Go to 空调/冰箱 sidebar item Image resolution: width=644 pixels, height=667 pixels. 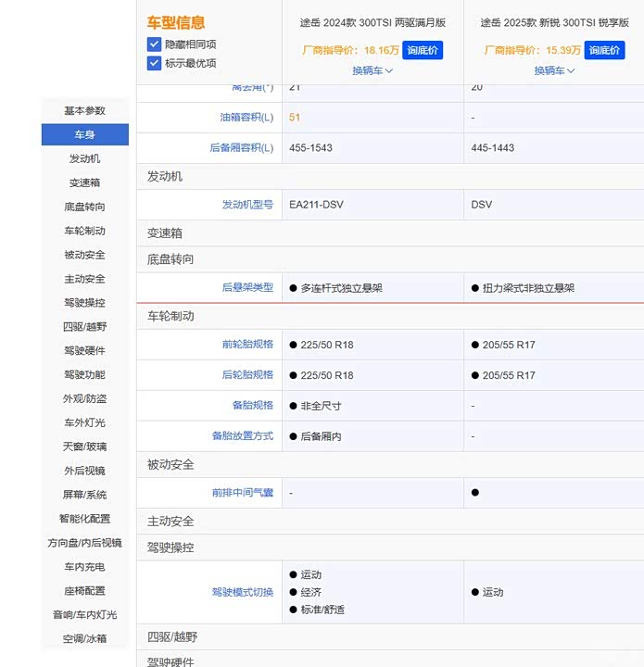[x=84, y=638]
